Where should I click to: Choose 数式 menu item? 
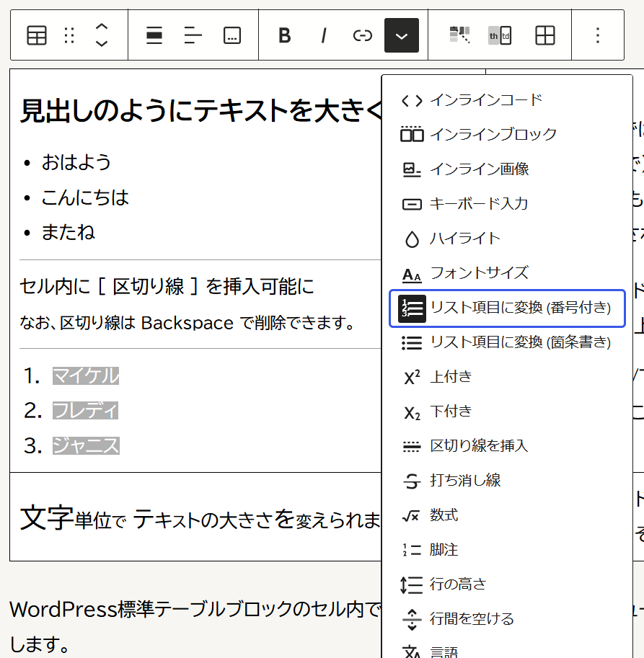[507, 515]
